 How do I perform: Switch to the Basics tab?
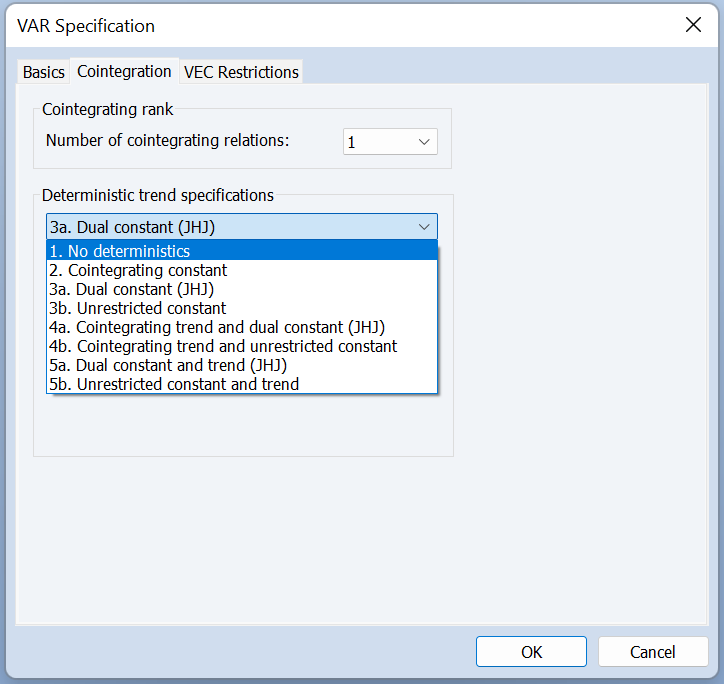click(x=44, y=72)
